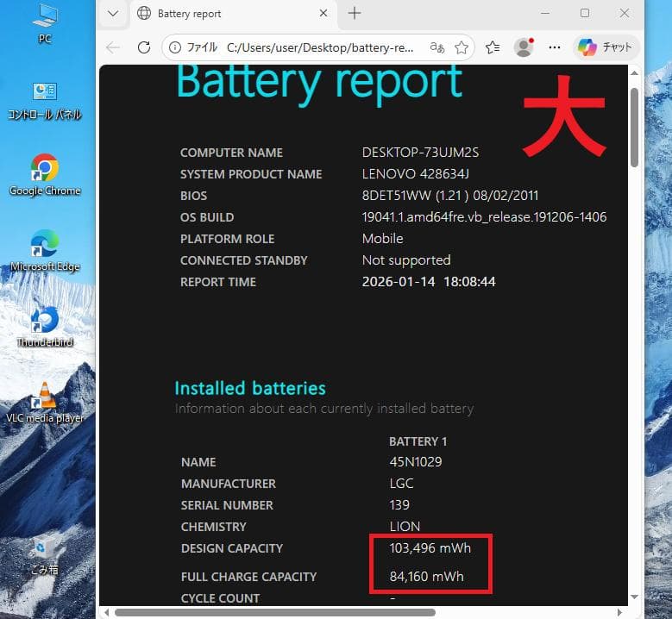Click the file info icon in address bar
This screenshot has width=672, height=619.
point(175,47)
